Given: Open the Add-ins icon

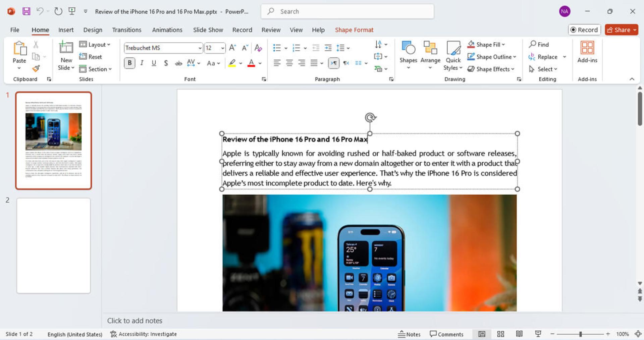Looking at the screenshot, I should [587, 52].
